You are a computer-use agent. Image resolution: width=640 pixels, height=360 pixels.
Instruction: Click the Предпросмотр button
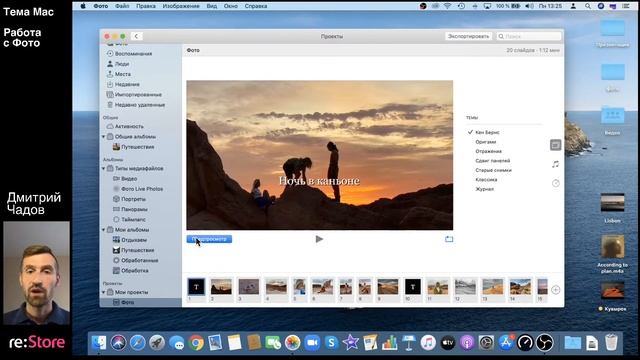click(209, 239)
